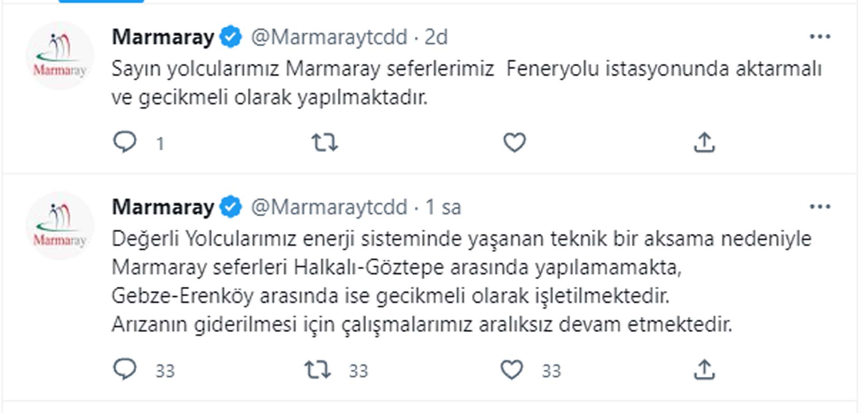Like the Feneryolu transfer tweet
This screenshot has width=868, height=413.
514,142
